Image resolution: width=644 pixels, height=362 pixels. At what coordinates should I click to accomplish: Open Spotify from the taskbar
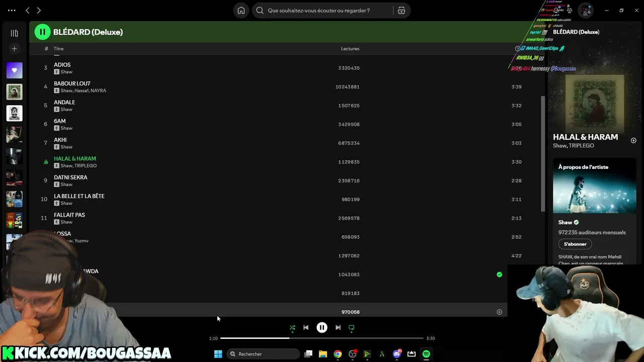426,354
